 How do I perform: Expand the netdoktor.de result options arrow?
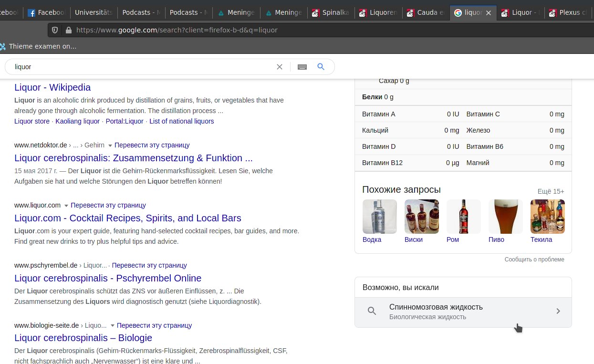coord(110,146)
